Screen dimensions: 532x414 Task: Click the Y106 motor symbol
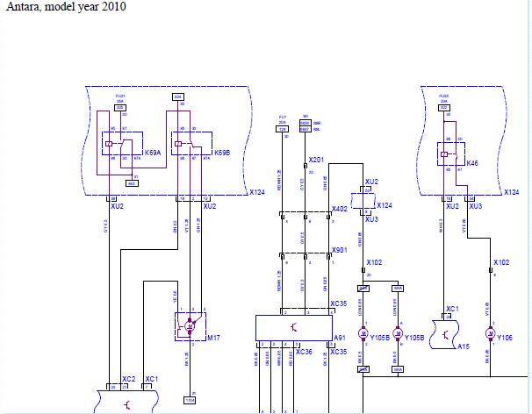(x=490, y=333)
